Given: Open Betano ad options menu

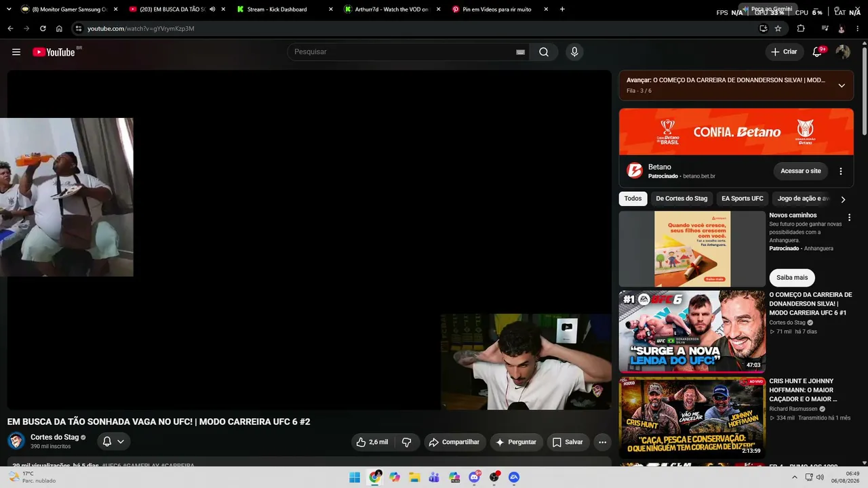Looking at the screenshot, I should coord(841,171).
